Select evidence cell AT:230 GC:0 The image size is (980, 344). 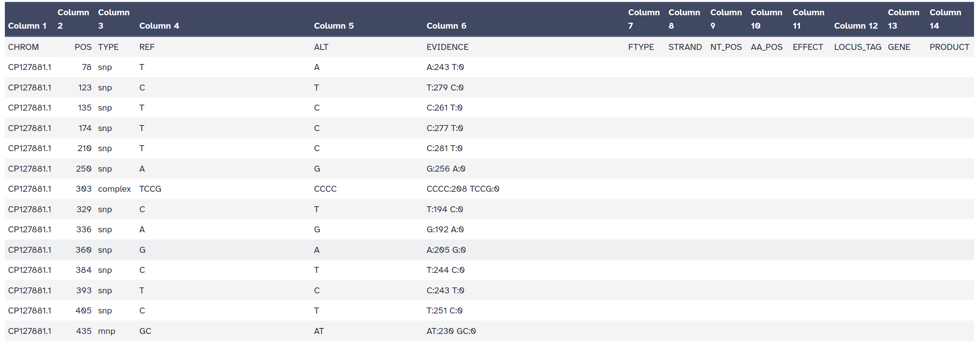(x=451, y=331)
